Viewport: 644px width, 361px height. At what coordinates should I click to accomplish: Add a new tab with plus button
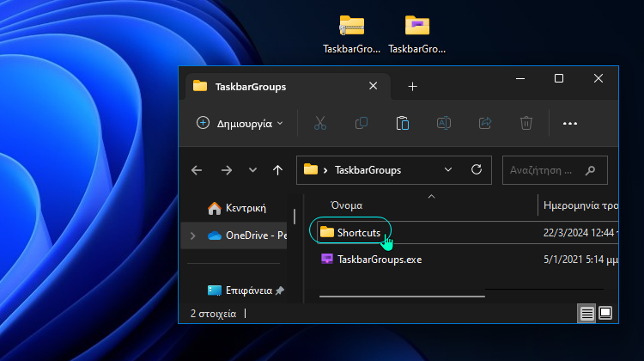[x=413, y=86]
